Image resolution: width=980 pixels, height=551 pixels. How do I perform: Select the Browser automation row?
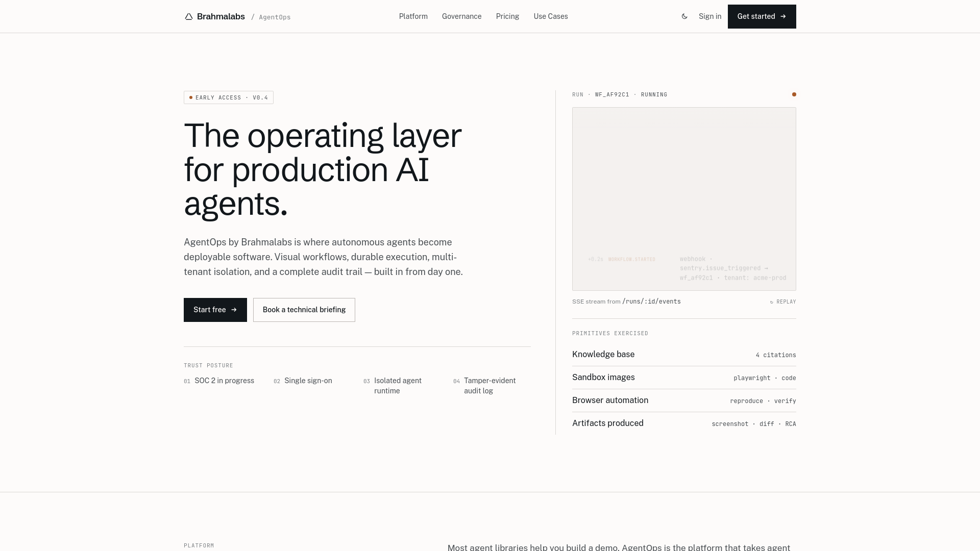684,400
